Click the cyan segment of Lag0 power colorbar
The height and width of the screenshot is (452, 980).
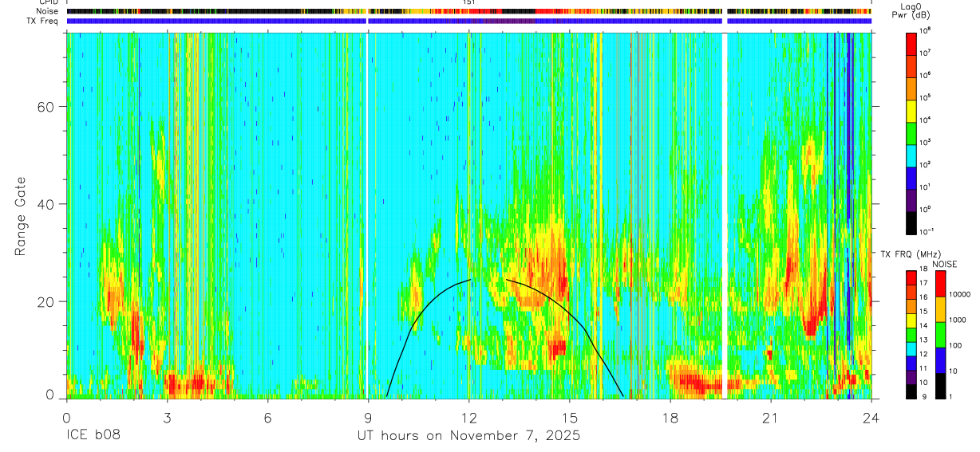point(911,155)
